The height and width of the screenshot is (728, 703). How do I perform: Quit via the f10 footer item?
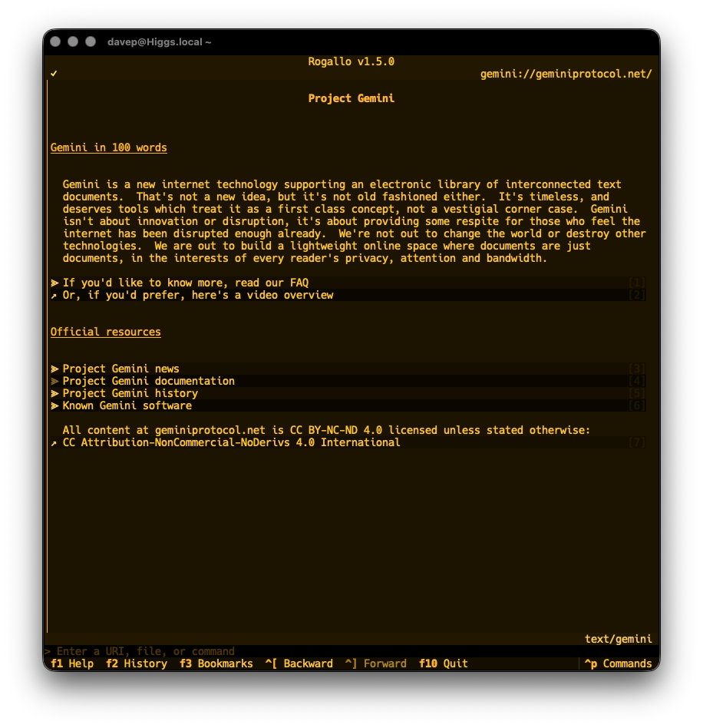click(443, 663)
